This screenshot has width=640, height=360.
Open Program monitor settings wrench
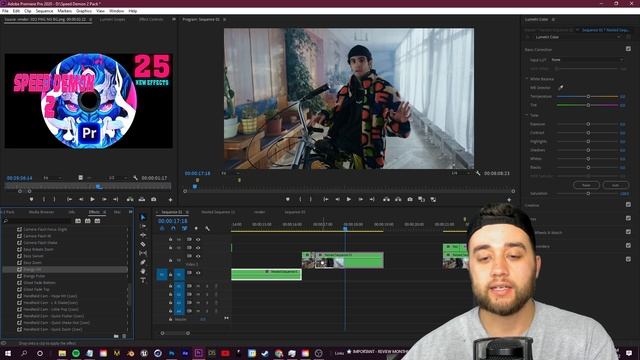coord(478,173)
